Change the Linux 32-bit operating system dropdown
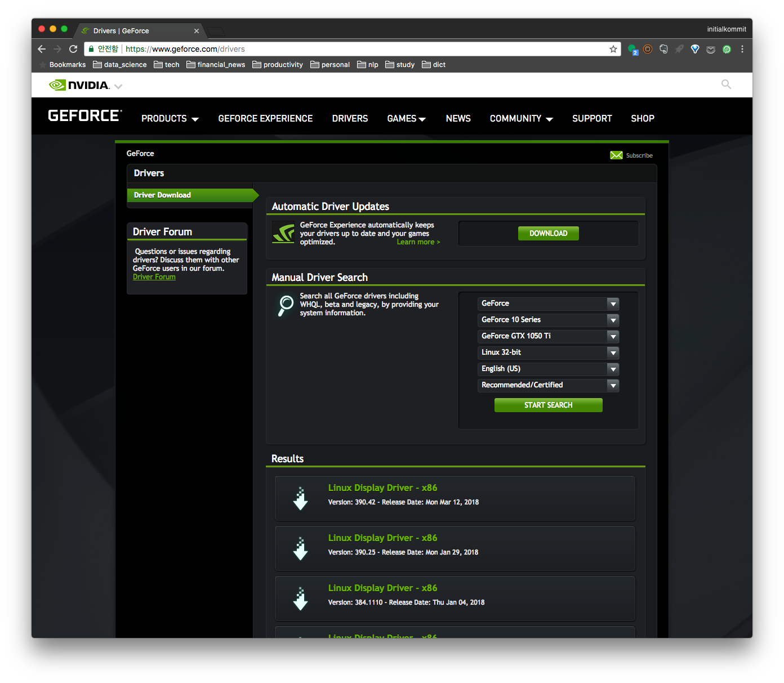 click(x=548, y=352)
